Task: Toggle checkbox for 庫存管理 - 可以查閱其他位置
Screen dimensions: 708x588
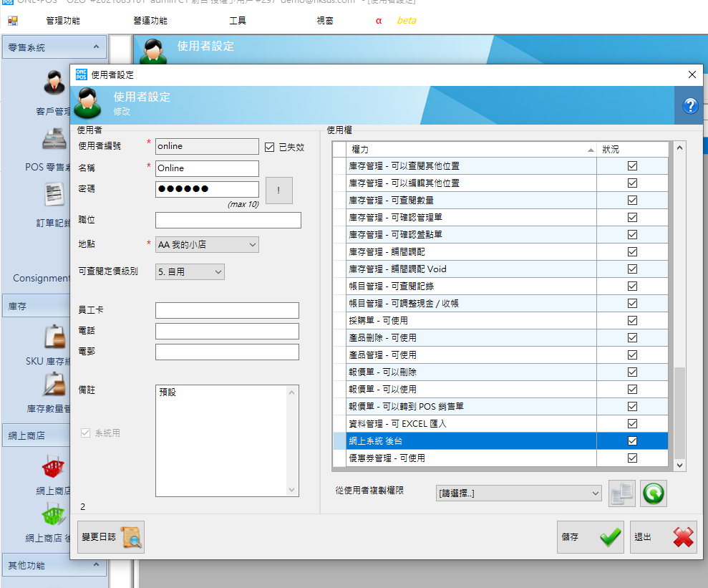Action: [x=632, y=165]
